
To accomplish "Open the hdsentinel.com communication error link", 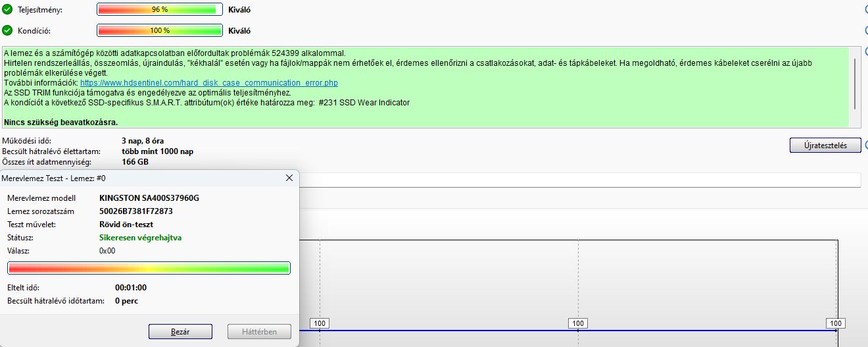I will coord(209,83).
